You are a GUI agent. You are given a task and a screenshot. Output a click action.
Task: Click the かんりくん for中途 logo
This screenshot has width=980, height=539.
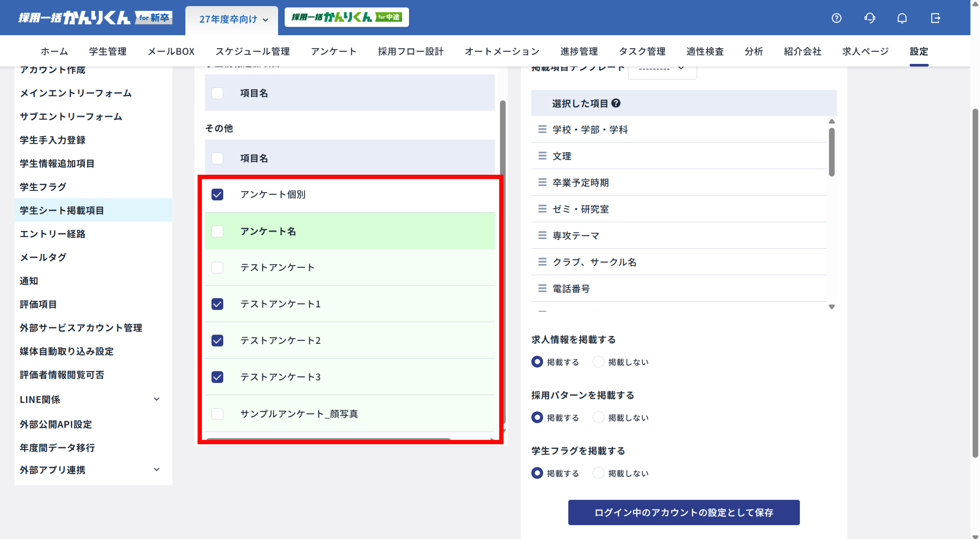coord(346,17)
